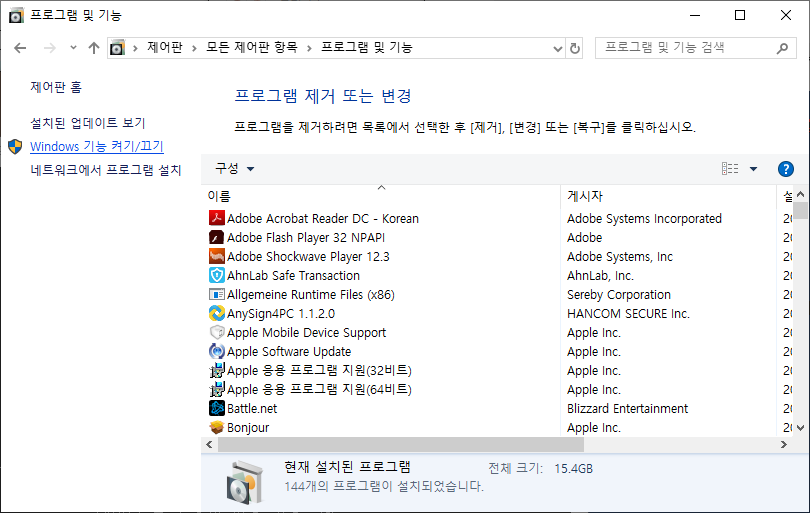Click the Apple 응용 프로그램 지원(64비트) icon
The image size is (810, 513).
click(x=216, y=389)
